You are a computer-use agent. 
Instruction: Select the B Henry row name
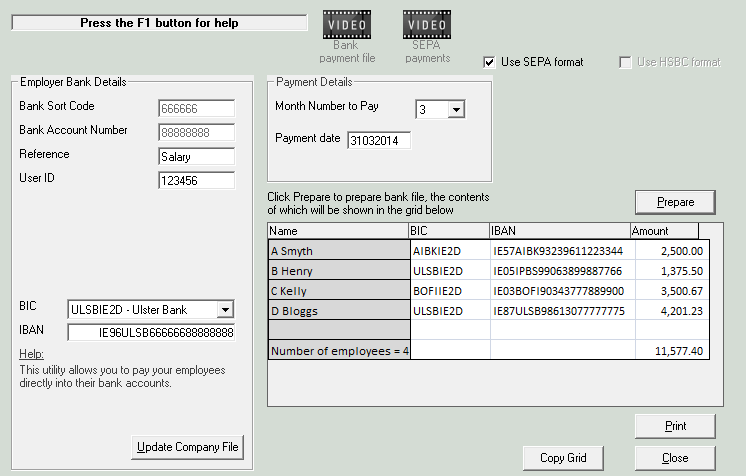(x=339, y=271)
